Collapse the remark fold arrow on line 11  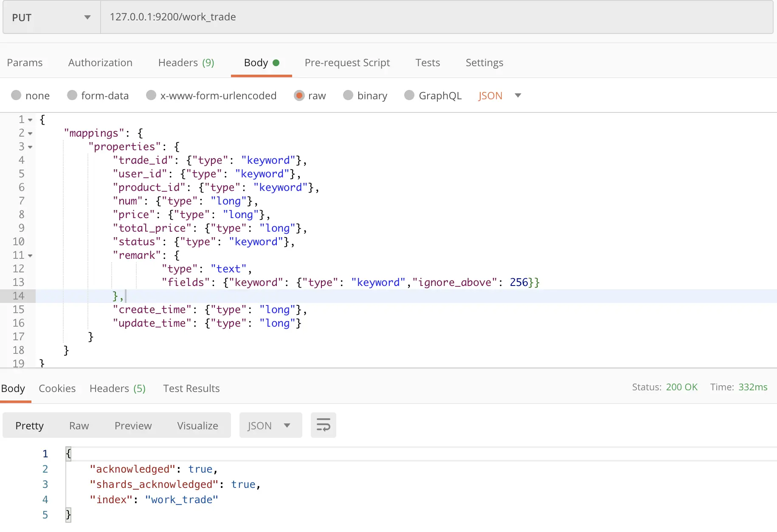tap(30, 256)
